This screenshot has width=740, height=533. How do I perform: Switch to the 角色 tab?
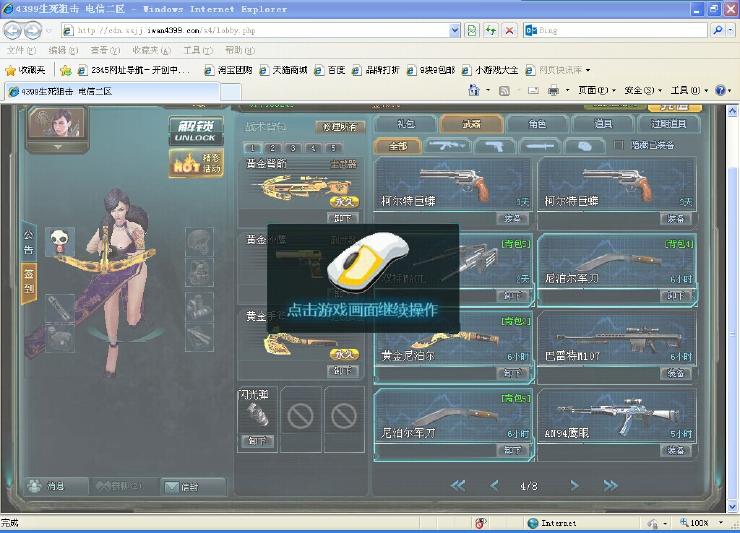pos(538,124)
